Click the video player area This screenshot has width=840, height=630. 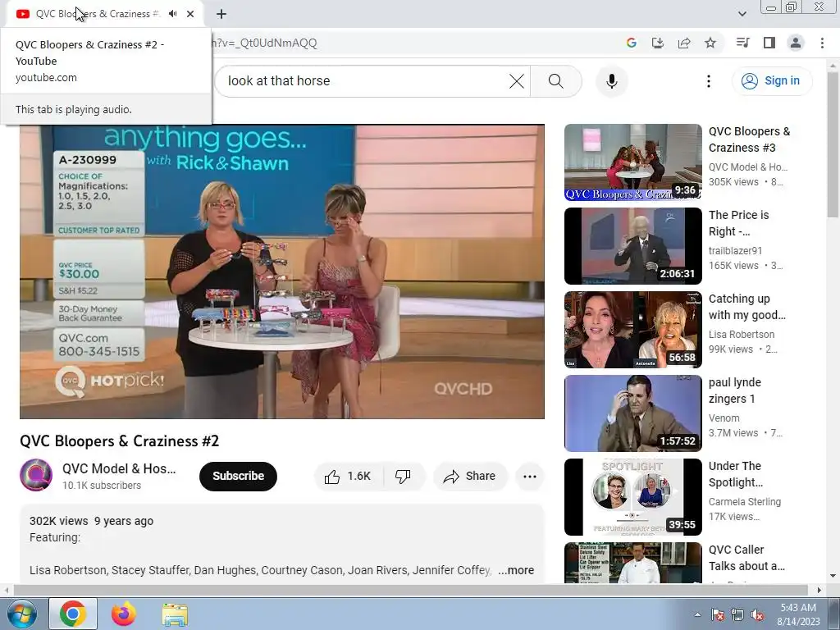(282, 272)
